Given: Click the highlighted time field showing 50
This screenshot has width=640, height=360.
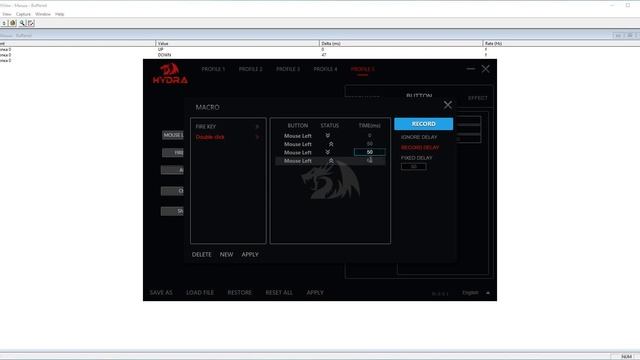Looking at the screenshot, I should click(x=369, y=152).
